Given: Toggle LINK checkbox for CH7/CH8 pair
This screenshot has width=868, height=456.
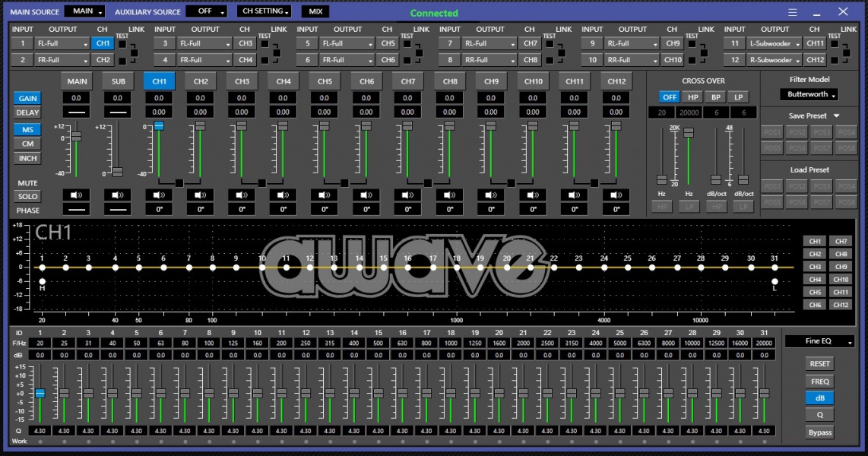Looking at the screenshot, I should pos(562,53).
